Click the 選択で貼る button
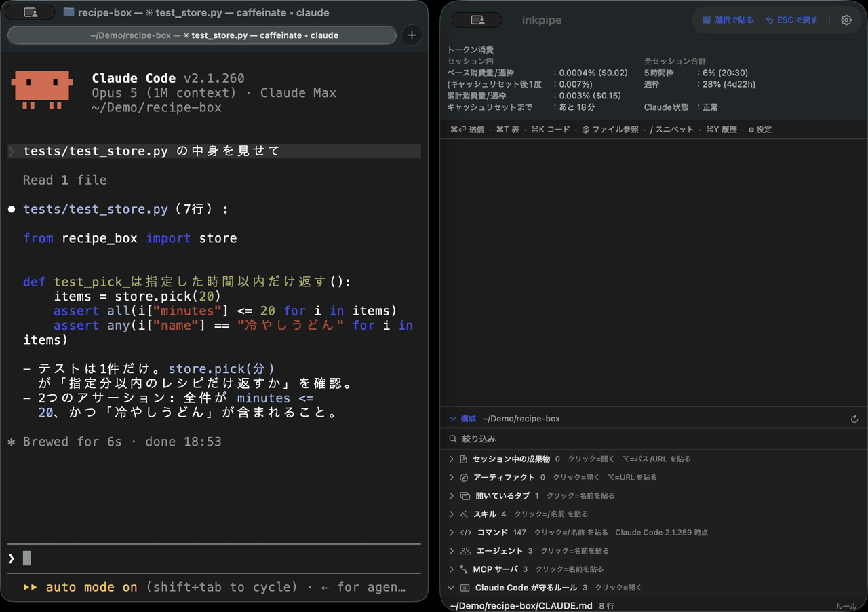This screenshot has width=868, height=612. click(728, 20)
